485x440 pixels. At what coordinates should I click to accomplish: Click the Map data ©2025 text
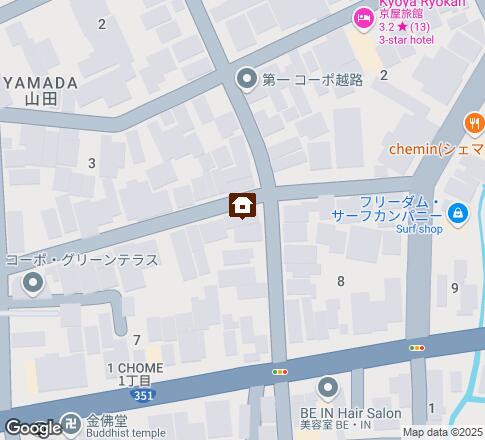(x=443, y=432)
